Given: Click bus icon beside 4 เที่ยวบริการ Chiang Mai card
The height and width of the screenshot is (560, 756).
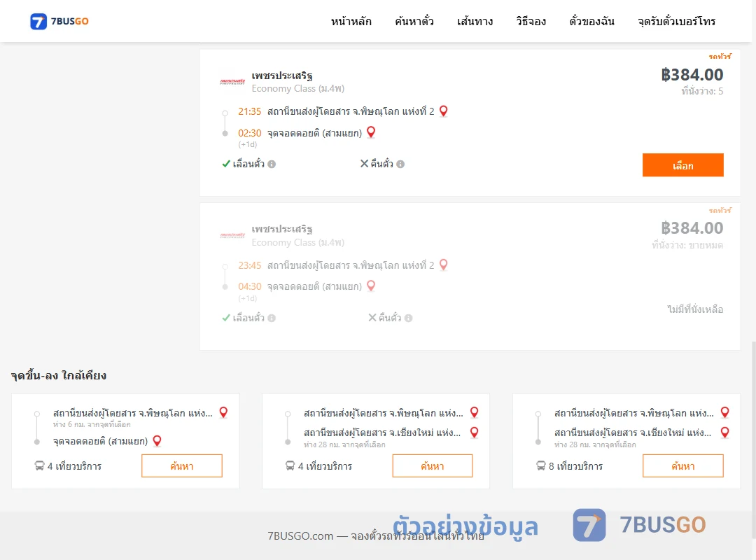Looking at the screenshot, I should tap(290, 466).
